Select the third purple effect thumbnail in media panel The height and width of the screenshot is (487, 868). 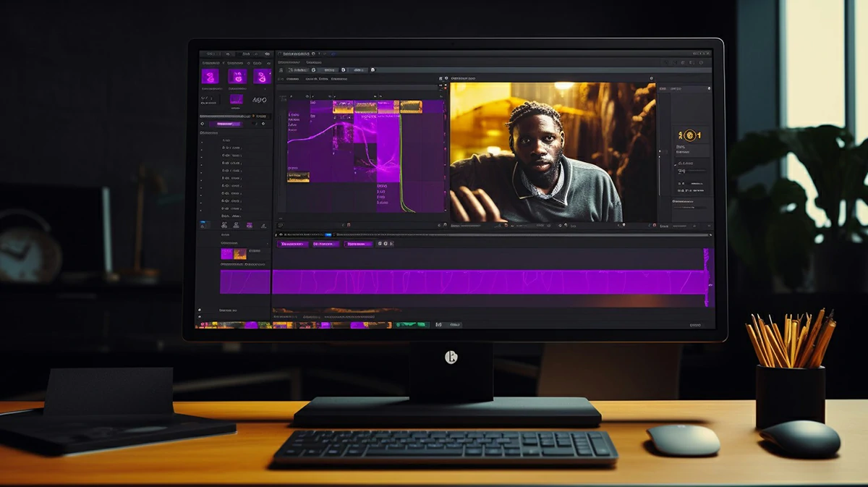[261, 76]
